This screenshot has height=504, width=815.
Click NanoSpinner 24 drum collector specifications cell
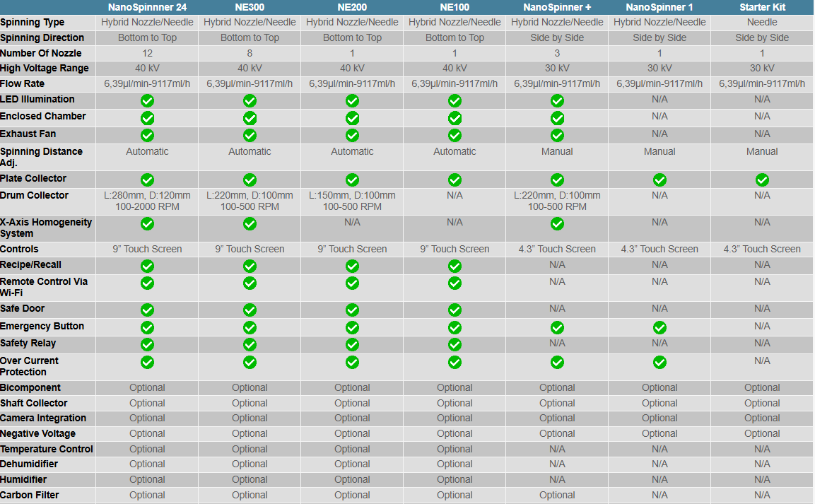tap(147, 201)
